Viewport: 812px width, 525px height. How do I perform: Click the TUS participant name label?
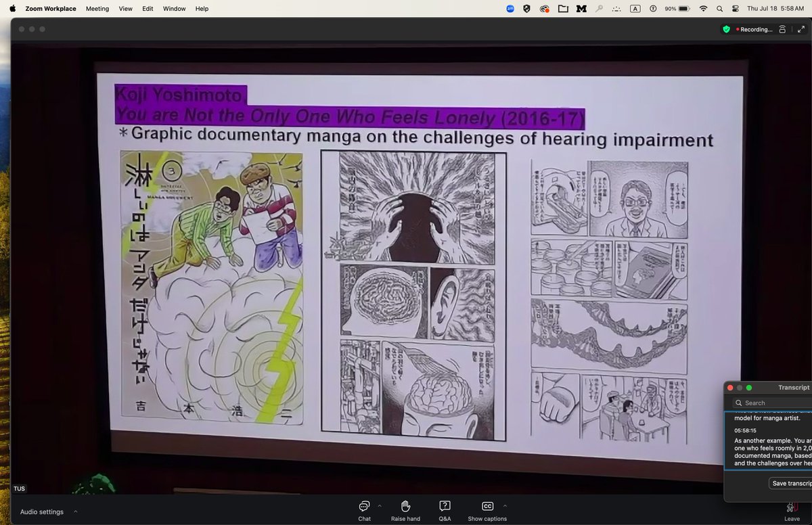click(x=18, y=488)
